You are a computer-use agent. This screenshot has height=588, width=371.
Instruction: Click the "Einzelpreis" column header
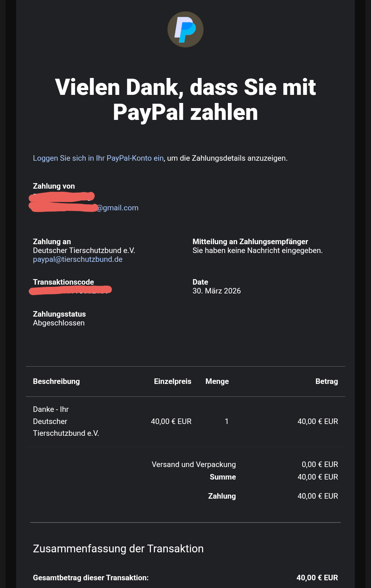(172, 381)
